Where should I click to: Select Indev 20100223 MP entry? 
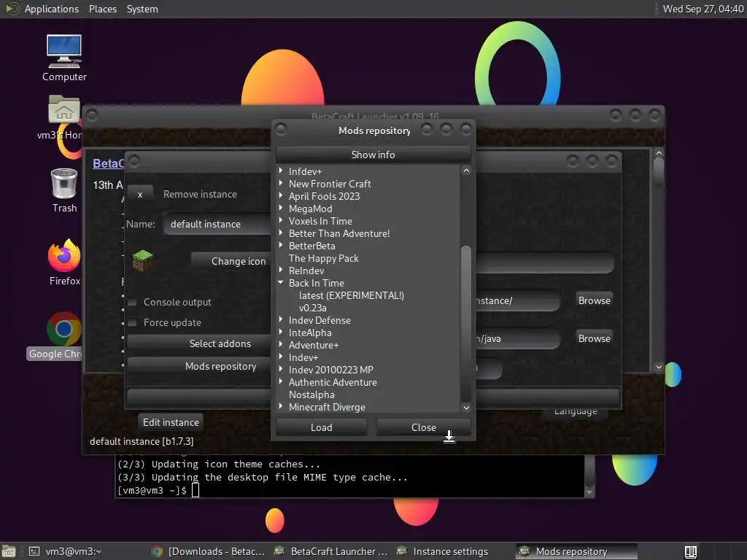(331, 370)
